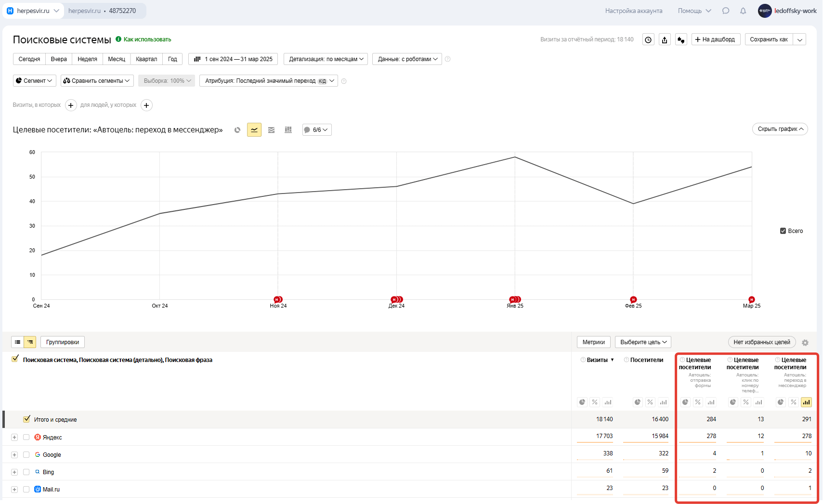Expand the Яндекс search system row
The width and height of the screenshot is (823, 504).
point(14,438)
